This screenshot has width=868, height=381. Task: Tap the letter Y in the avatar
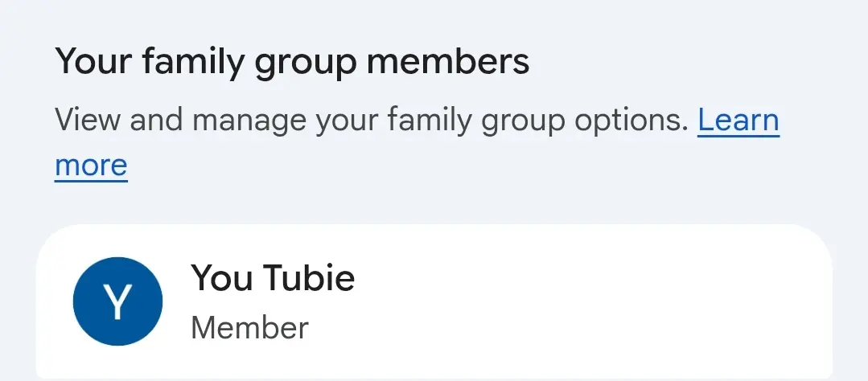click(117, 302)
